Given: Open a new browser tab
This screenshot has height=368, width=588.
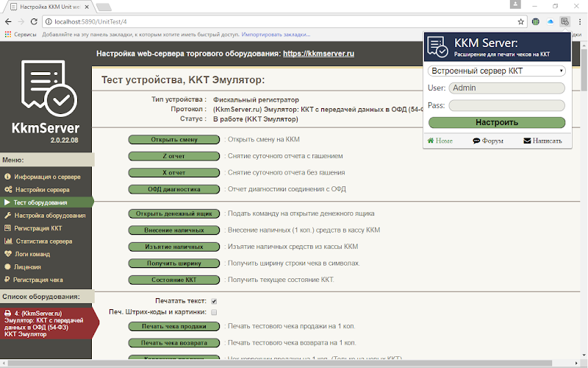Looking at the screenshot, I should (x=104, y=7).
